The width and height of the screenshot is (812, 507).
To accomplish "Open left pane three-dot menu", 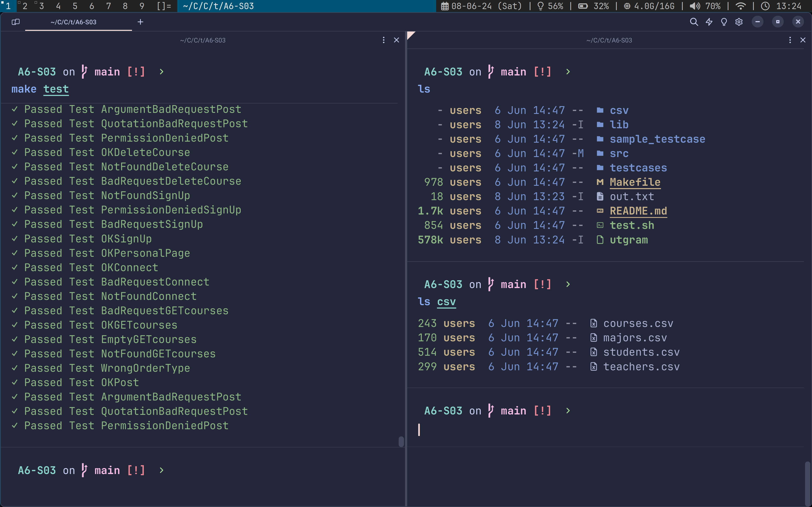I will [383, 40].
